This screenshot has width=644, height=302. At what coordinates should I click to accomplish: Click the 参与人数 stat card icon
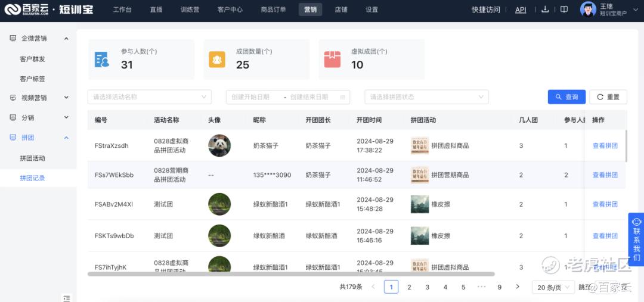point(102,60)
